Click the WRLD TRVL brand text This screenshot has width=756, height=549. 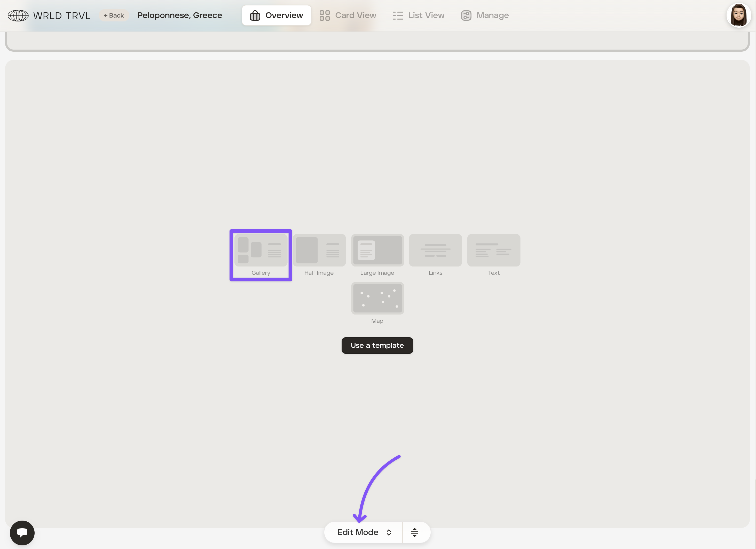coord(62,16)
